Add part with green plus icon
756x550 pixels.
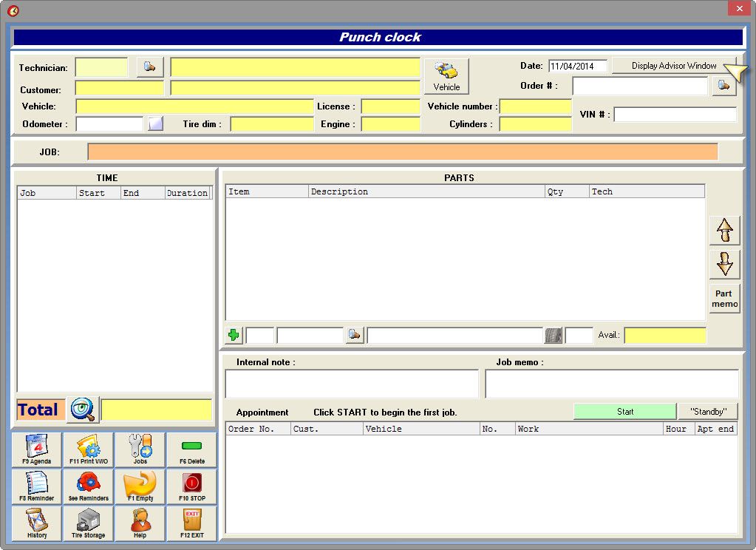234,335
